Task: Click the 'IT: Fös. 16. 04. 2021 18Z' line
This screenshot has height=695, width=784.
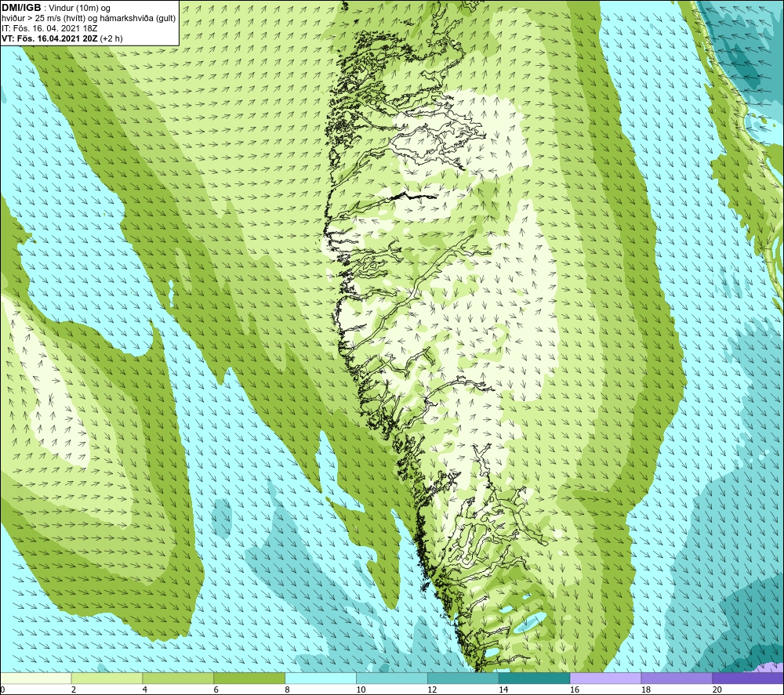Action: (49, 28)
